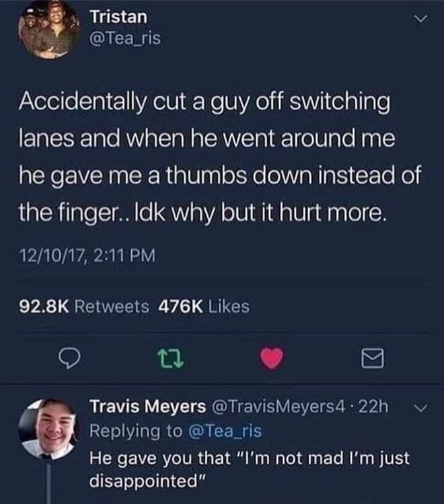Open the @Tea_ris handle below Tristan's name
444x504 pixels.
coord(125,40)
